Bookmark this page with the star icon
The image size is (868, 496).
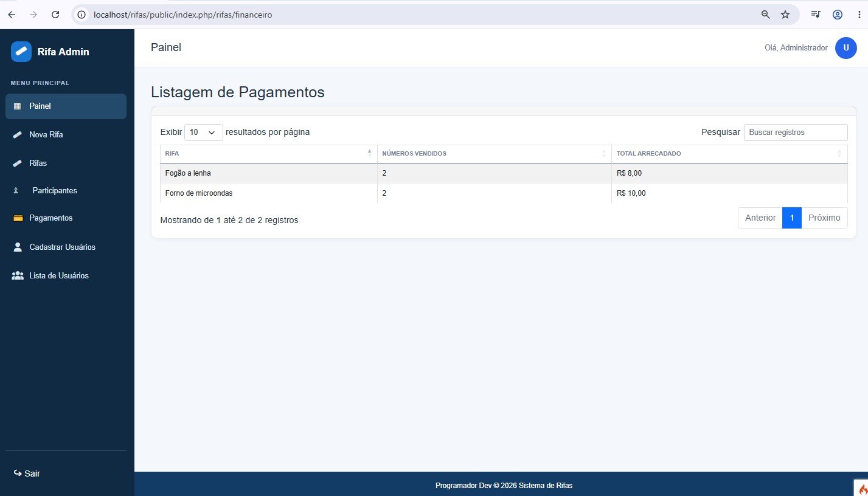point(785,15)
